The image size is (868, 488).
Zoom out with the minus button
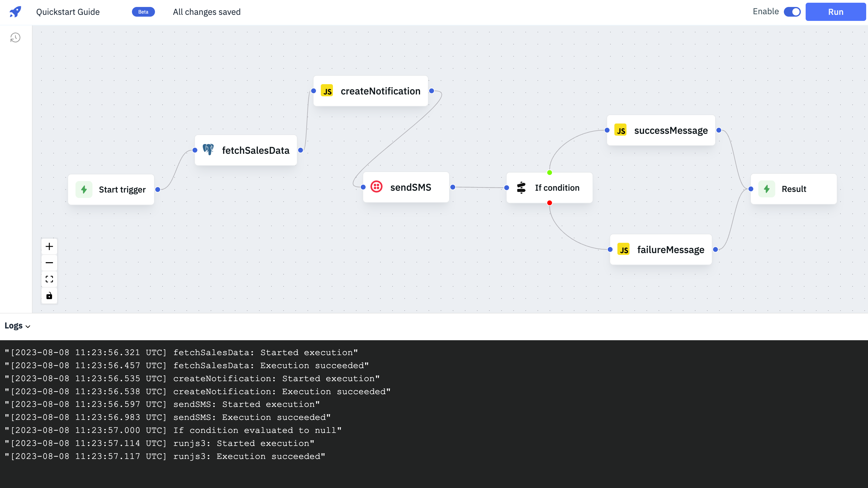click(x=49, y=263)
